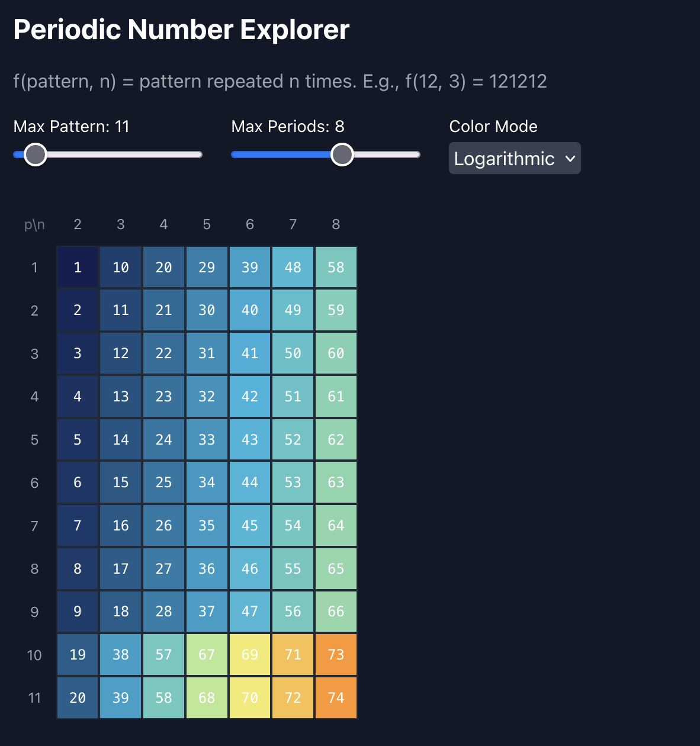Select the light-green cell showing 67
Image resolution: width=700 pixels, height=746 pixels.
click(207, 655)
